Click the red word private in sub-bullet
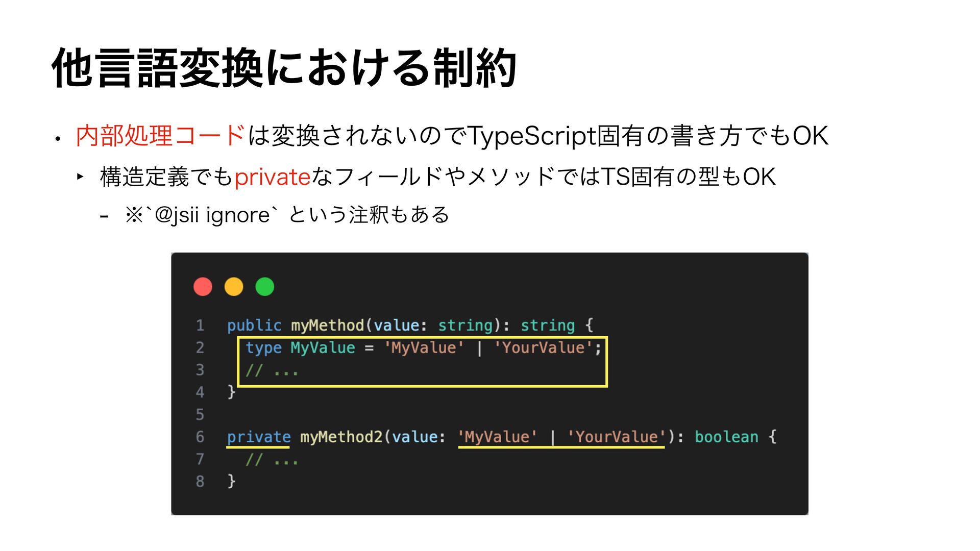 [x=272, y=177]
